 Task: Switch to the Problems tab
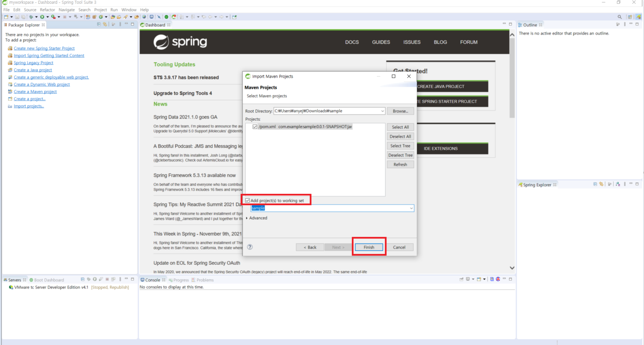click(202, 280)
